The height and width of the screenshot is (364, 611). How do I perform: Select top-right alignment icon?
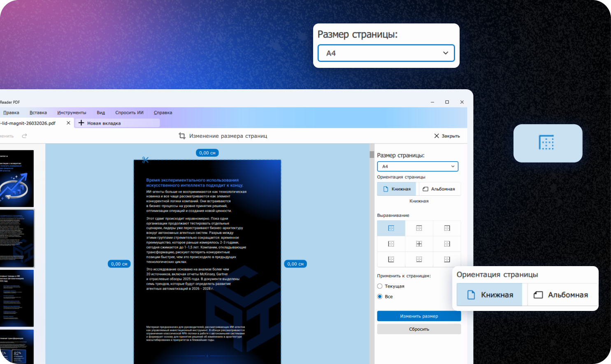pyautogui.click(x=447, y=228)
